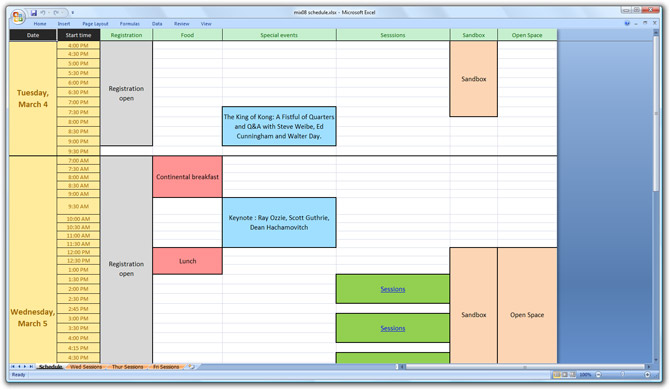Select the Wednesday, March 5 date cell
Viewport: 670px width, 390px height.
(x=33, y=260)
